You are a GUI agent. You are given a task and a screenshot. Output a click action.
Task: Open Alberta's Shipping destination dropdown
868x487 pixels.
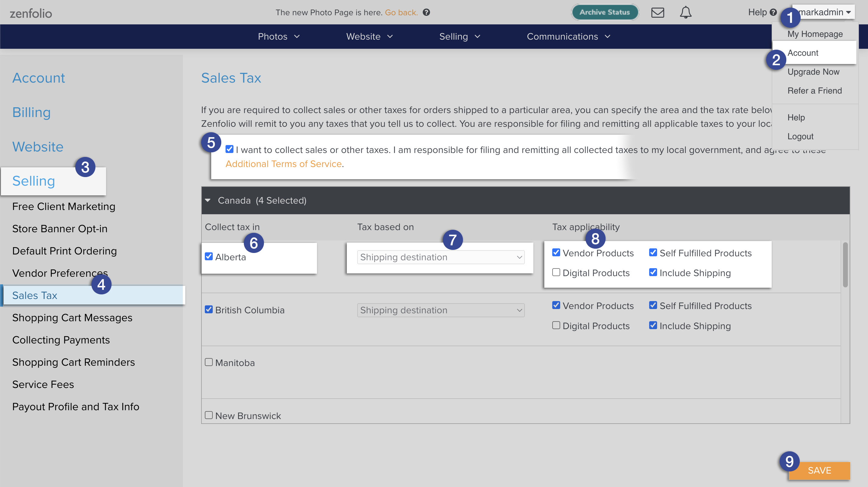441,257
